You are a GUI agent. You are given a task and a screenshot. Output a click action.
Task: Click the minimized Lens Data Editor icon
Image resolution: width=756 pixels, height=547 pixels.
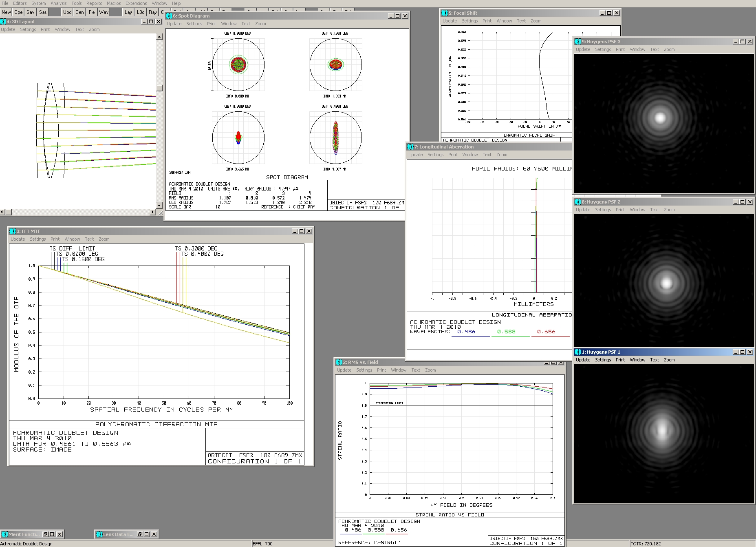tap(99, 534)
